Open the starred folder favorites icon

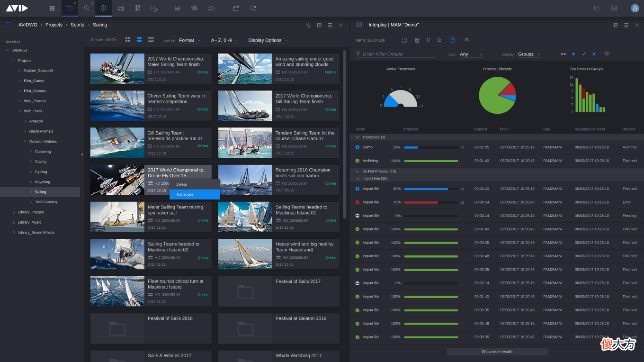(236, 8)
